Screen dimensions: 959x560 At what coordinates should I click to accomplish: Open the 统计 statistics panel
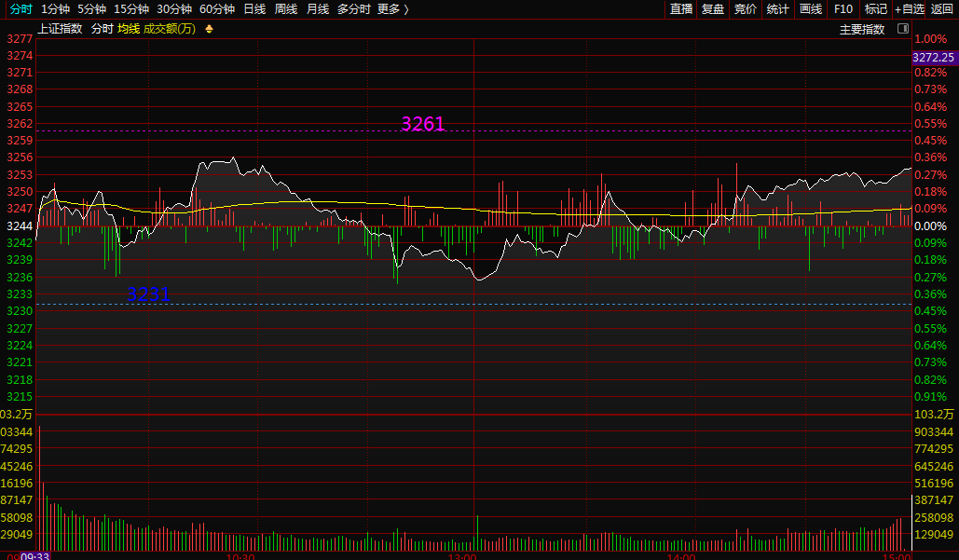[x=777, y=8]
